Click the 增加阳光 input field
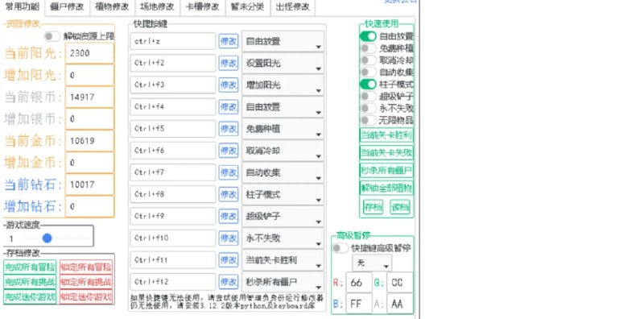Screen dimensions: 644x319 pyautogui.click(x=89, y=75)
